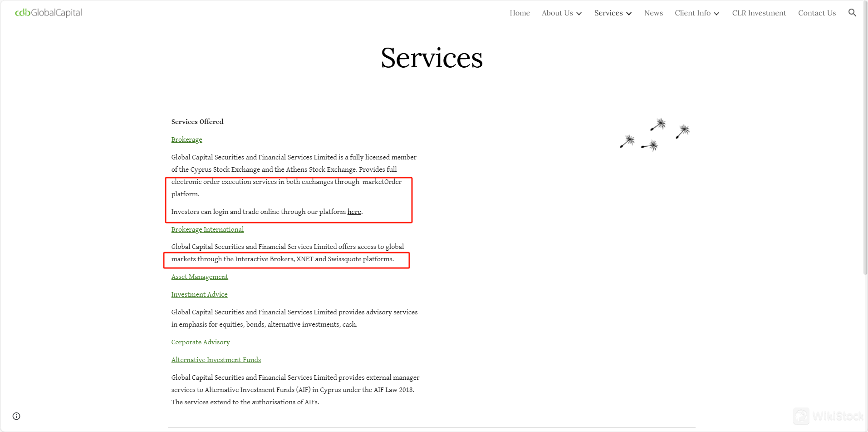Open the Brokerage International link
This screenshot has width=868, height=432.
point(207,229)
